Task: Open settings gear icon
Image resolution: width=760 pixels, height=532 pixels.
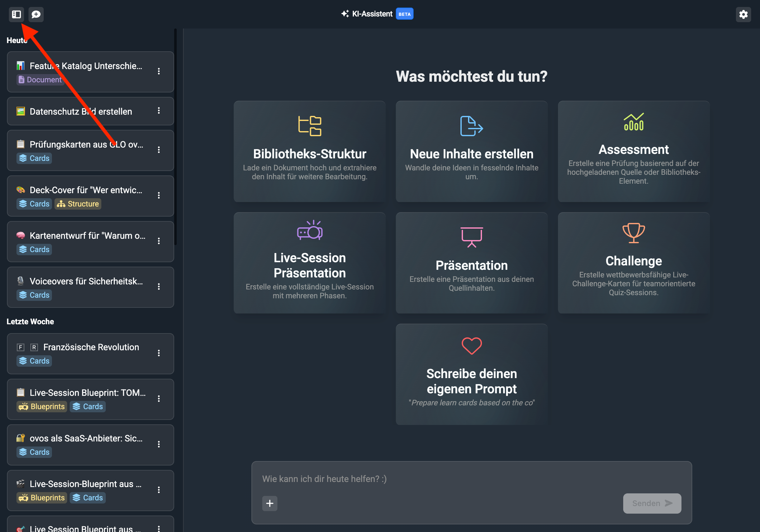Action: pyautogui.click(x=743, y=14)
